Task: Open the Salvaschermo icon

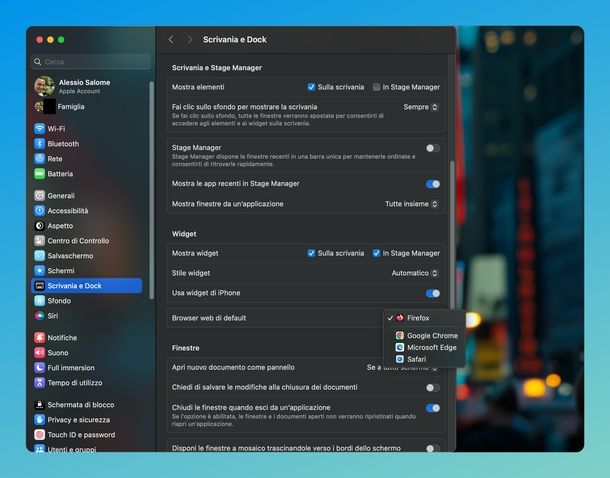Action: pos(39,256)
